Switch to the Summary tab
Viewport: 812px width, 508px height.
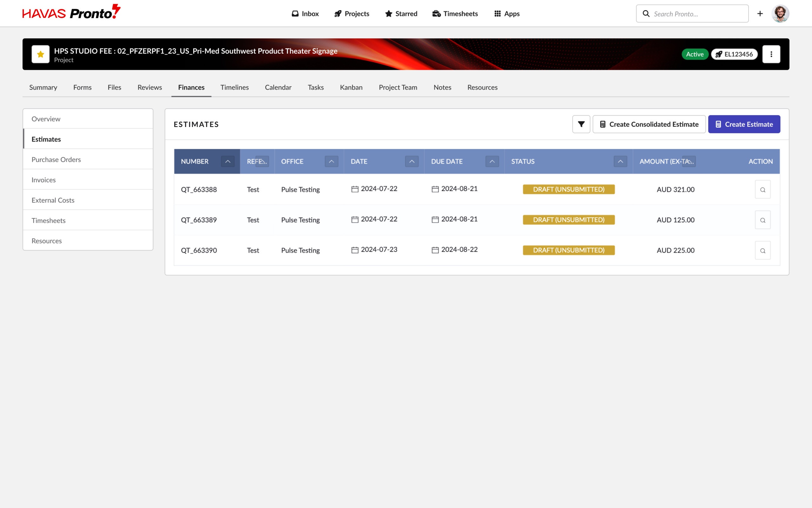(x=43, y=87)
